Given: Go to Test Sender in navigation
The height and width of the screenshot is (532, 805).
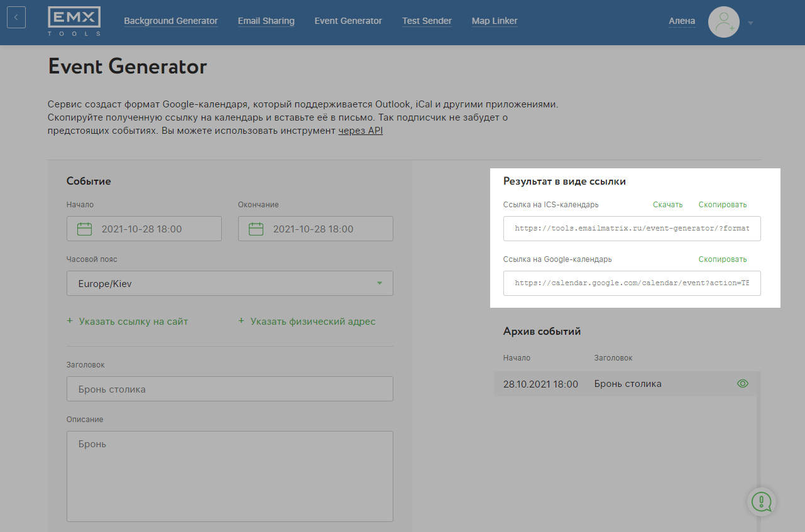Looking at the screenshot, I should (427, 21).
